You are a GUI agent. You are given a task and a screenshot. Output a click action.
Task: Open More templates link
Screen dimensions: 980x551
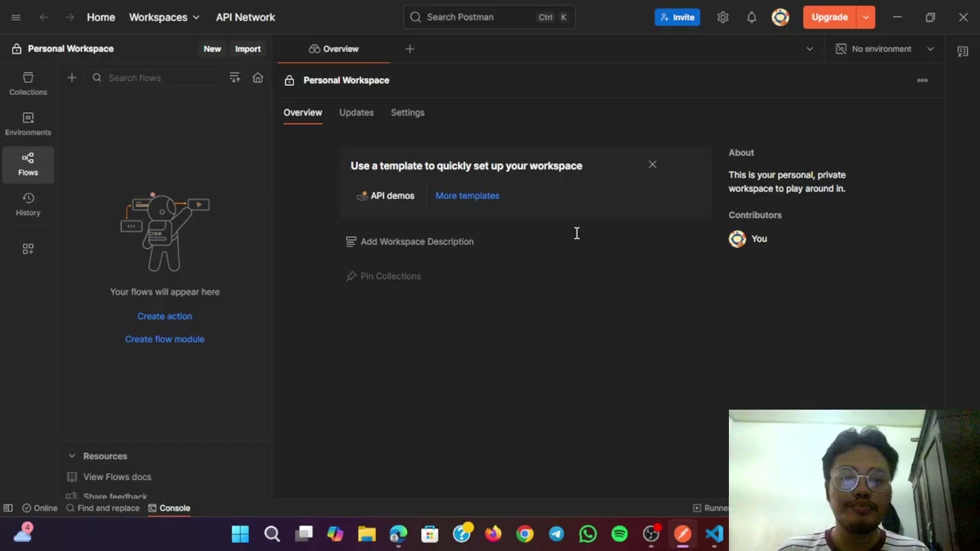pos(467,196)
